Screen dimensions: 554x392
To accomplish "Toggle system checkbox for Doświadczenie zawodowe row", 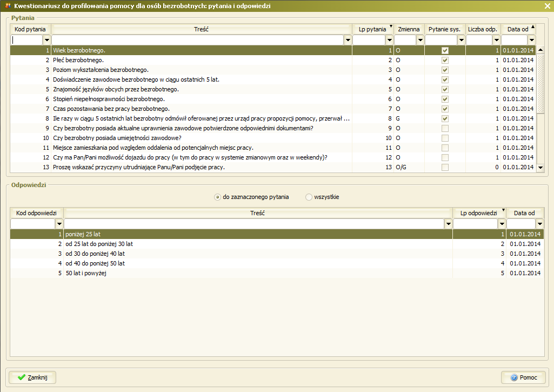I will pos(445,79).
